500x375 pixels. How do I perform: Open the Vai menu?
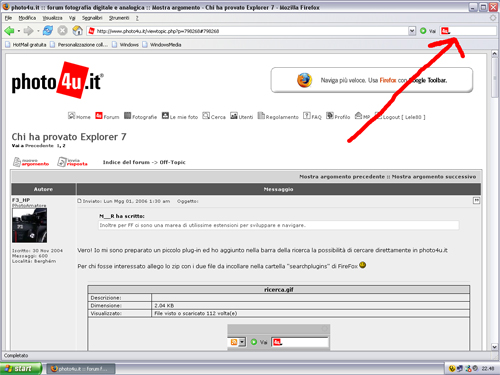[x=72, y=18]
